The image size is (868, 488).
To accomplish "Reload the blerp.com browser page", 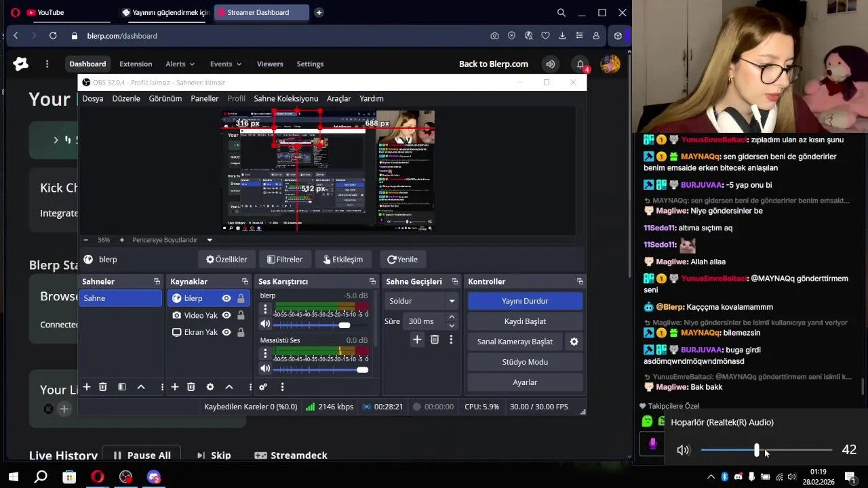I will click(x=53, y=36).
